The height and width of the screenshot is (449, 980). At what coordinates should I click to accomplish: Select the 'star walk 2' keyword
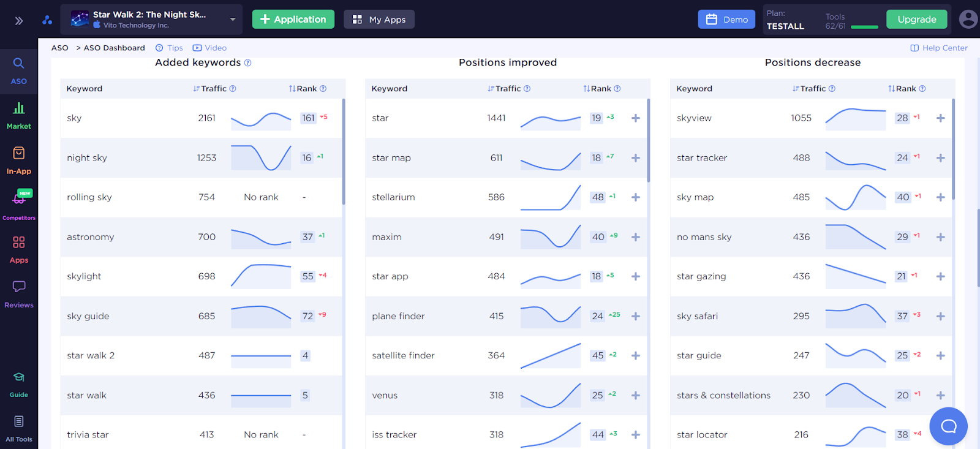(91, 355)
